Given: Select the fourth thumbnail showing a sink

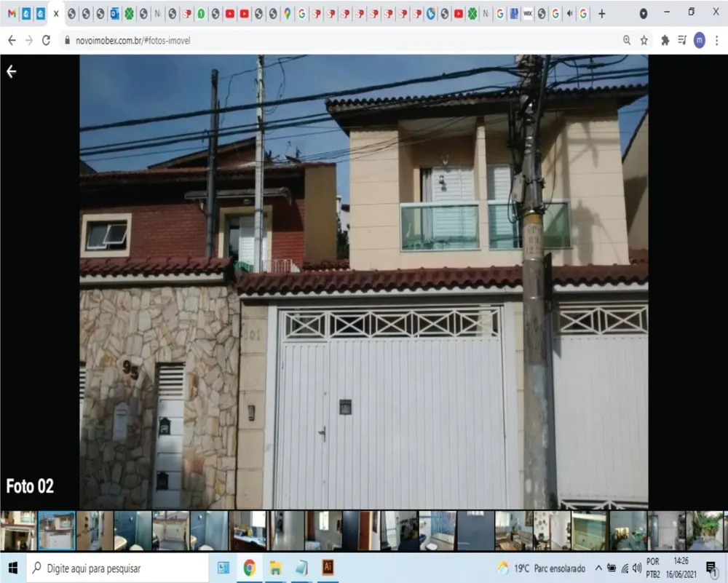Looking at the screenshot, I should click(x=132, y=531).
